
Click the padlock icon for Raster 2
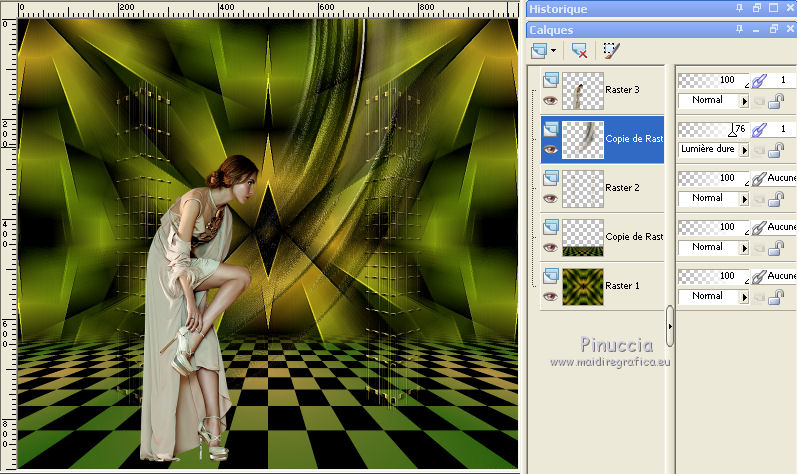[776, 199]
